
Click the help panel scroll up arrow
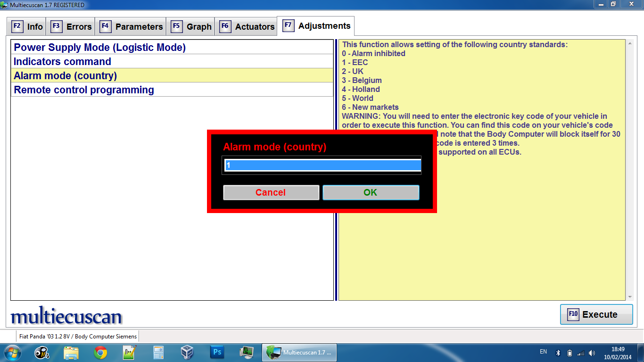(630, 43)
